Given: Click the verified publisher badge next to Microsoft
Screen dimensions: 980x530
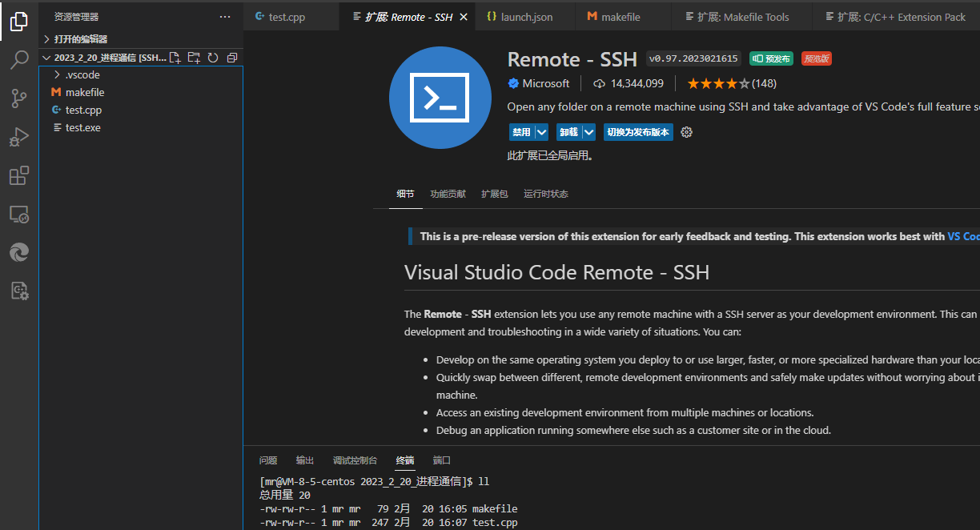Looking at the screenshot, I should pyautogui.click(x=513, y=83).
